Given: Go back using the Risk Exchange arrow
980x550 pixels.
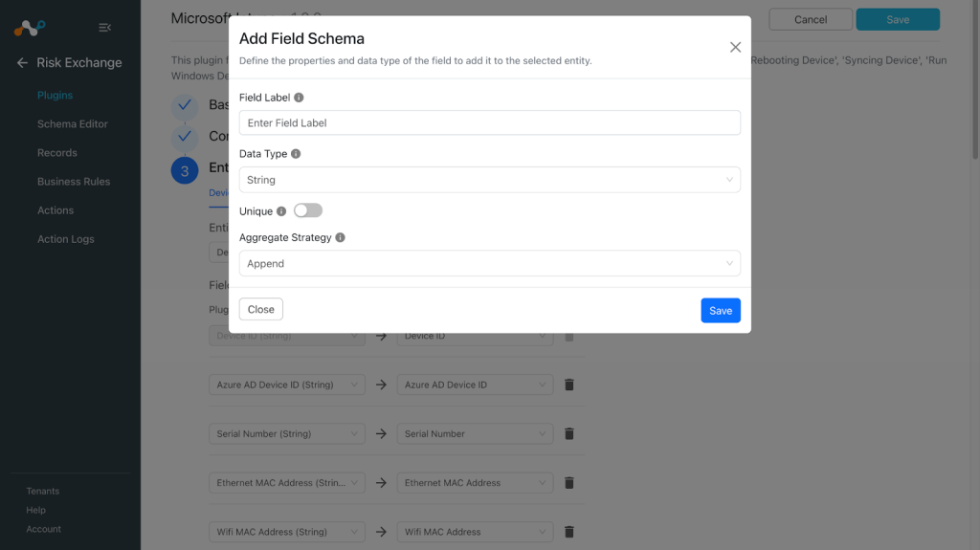Looking at the screenshot, I should pos(22,62).
